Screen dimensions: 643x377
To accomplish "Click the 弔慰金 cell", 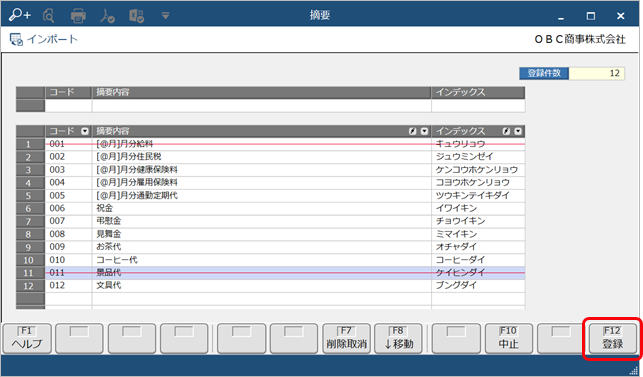I will click(x=262, y=221).
